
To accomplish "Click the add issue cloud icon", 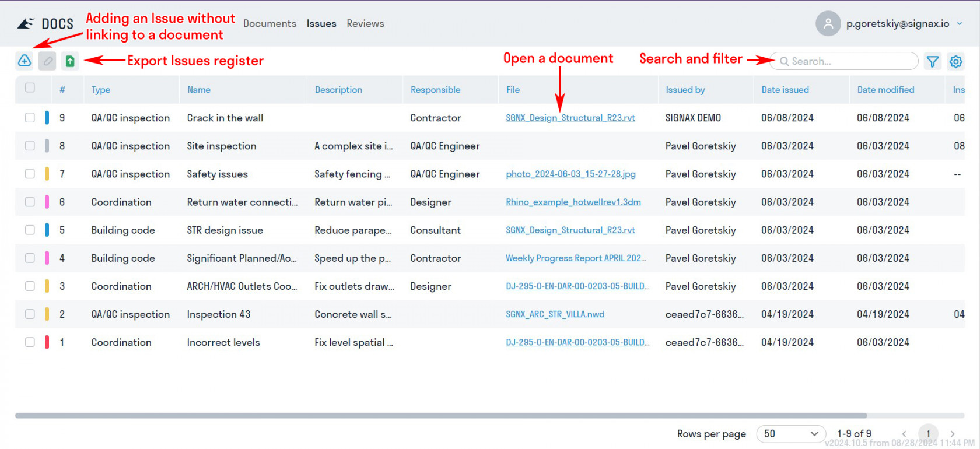I will pyautogui.click(x=24, y=61).
